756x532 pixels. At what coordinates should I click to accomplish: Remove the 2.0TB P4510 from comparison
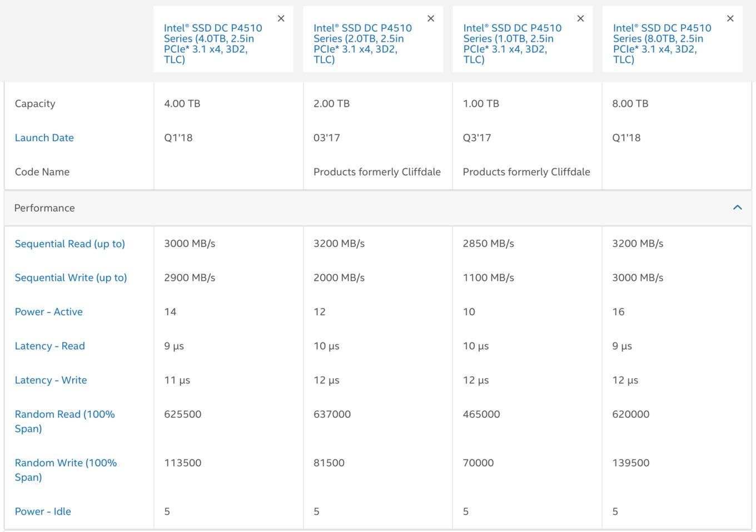pyautogui.click(x=431, y=18)
